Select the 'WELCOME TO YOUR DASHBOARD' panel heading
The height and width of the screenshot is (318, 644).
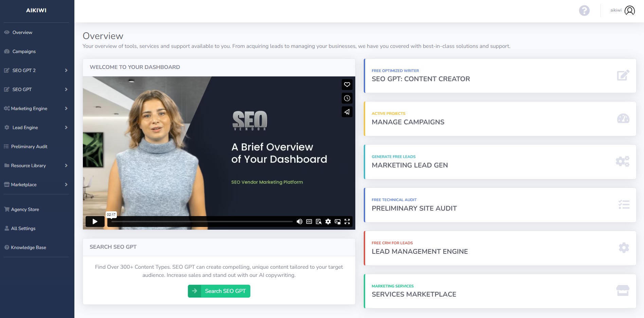135,67
